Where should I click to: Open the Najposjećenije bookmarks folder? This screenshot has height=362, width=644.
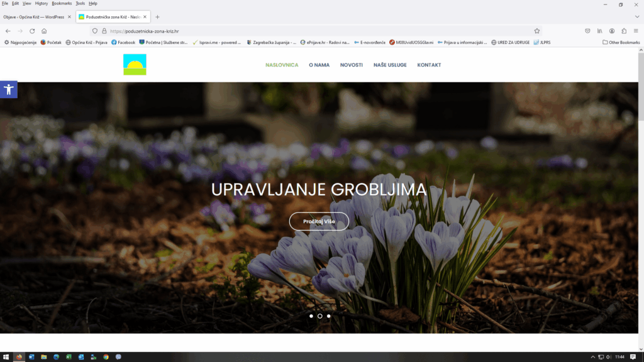point(20,42)
